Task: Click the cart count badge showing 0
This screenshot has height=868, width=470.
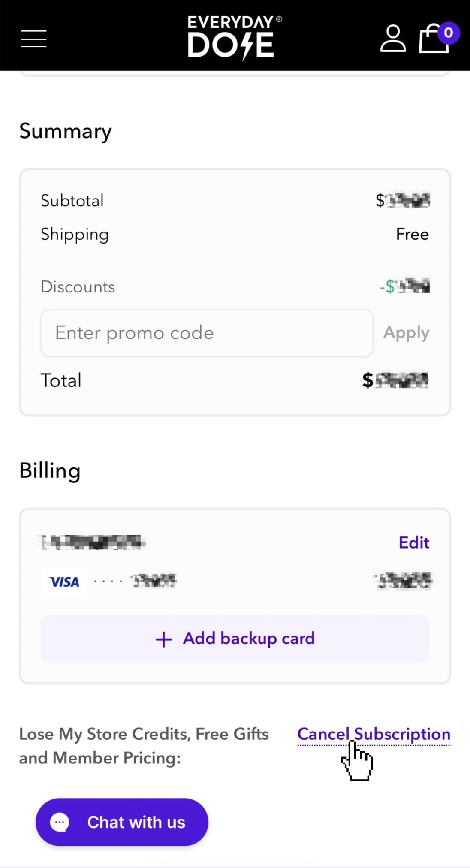Action: [449, 33]
